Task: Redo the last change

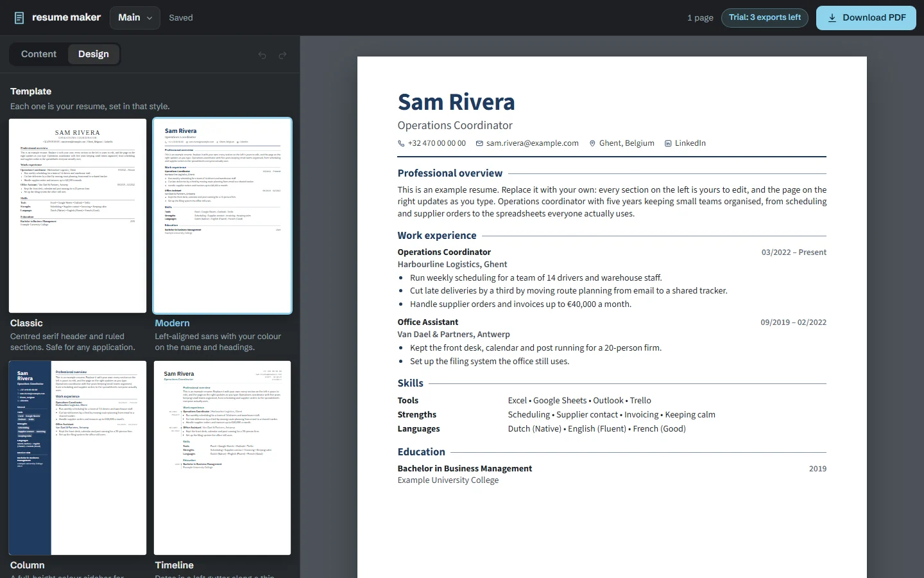Action: (282, 55)
